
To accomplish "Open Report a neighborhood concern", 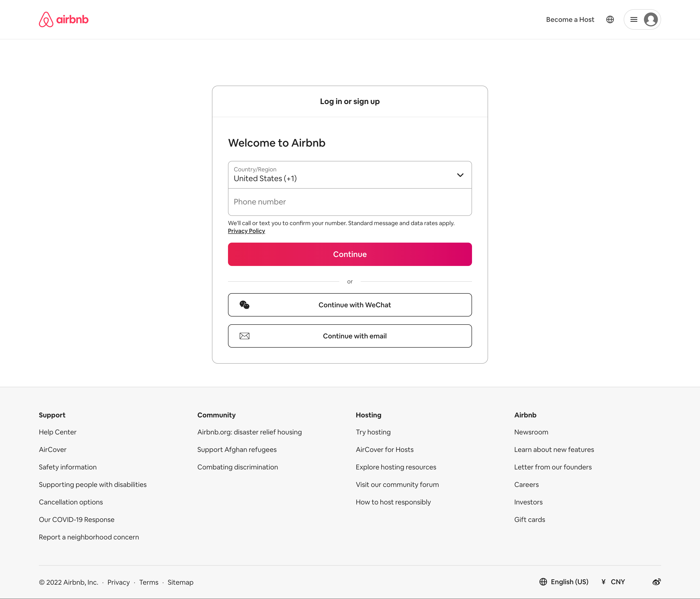I will pos(89,537).
